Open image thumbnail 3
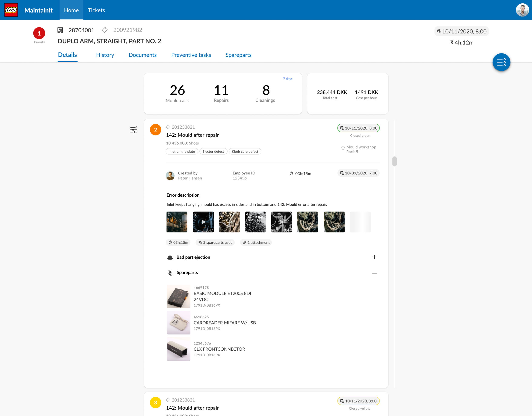532x416 pixels. coord(229,222)
